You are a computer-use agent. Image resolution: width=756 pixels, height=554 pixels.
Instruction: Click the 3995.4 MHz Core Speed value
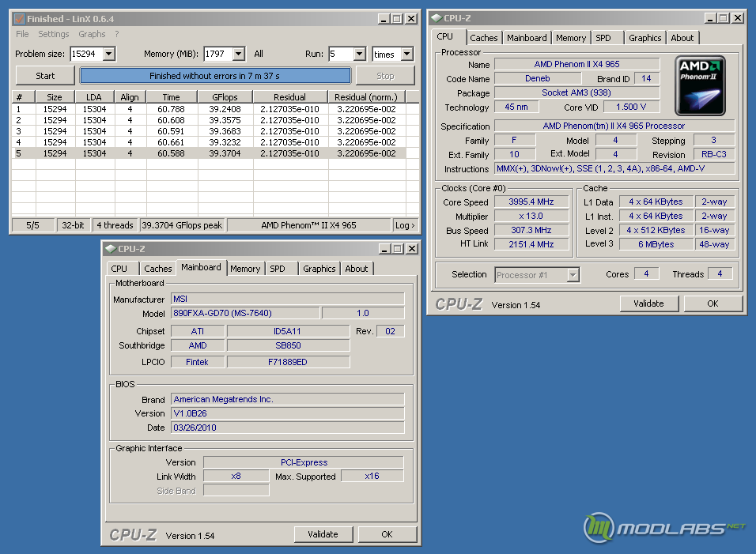(x=531, y=202)
